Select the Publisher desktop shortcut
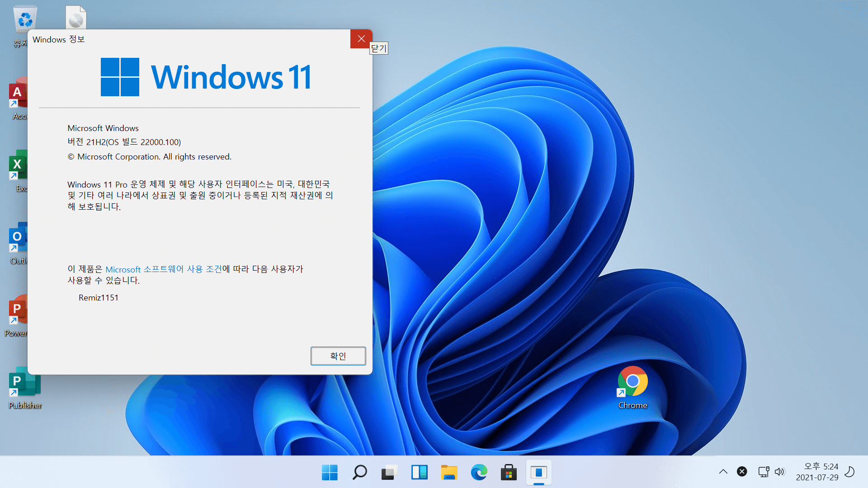This screenshot has height=488, width=868. coord(25,389)
